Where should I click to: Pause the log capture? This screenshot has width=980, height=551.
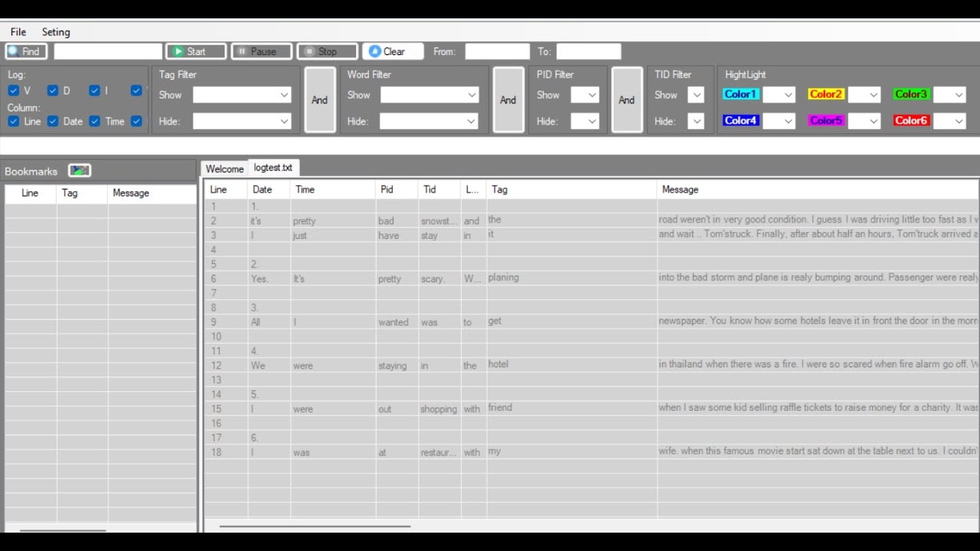262,51
